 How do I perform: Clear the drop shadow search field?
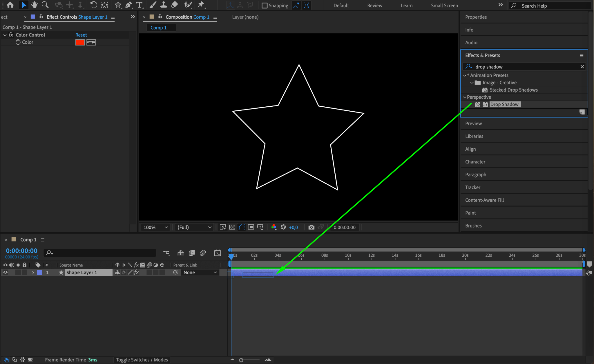click(x=582, y=67)
